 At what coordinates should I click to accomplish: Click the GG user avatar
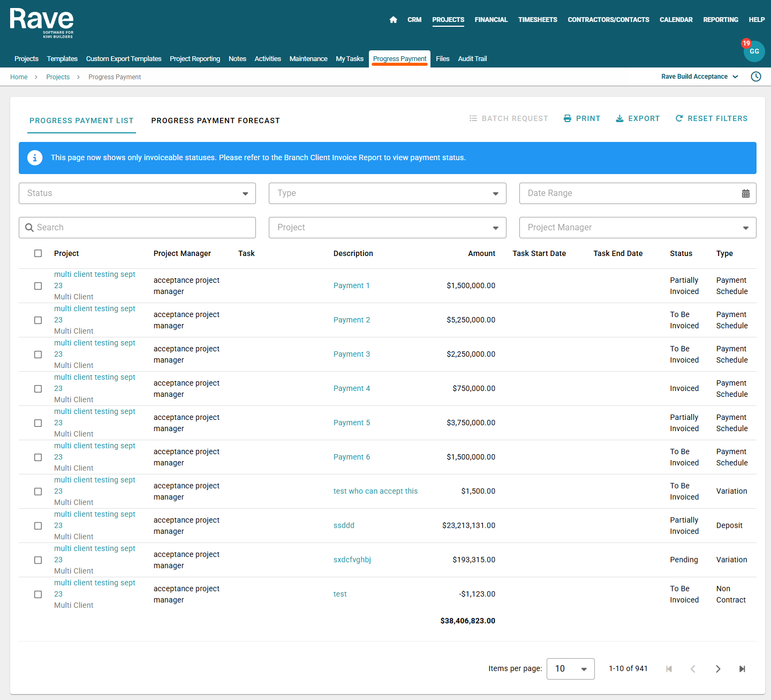(754, 51)
